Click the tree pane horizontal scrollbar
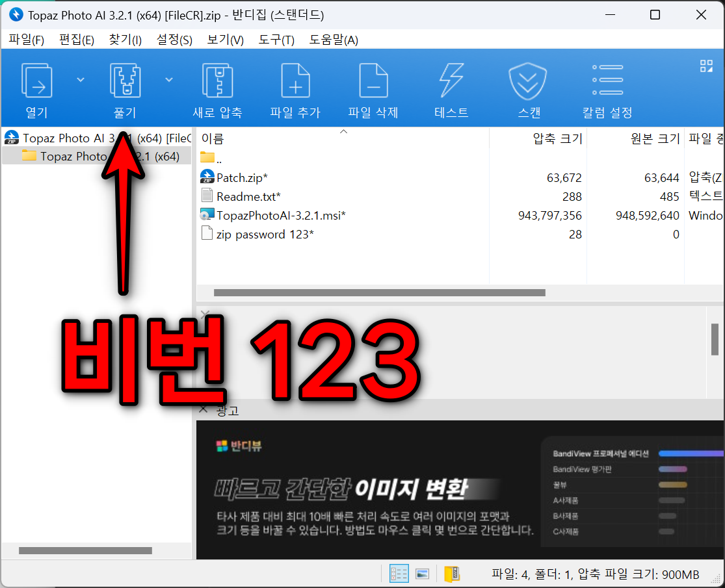The image size is (725, 588). point(86,550)
